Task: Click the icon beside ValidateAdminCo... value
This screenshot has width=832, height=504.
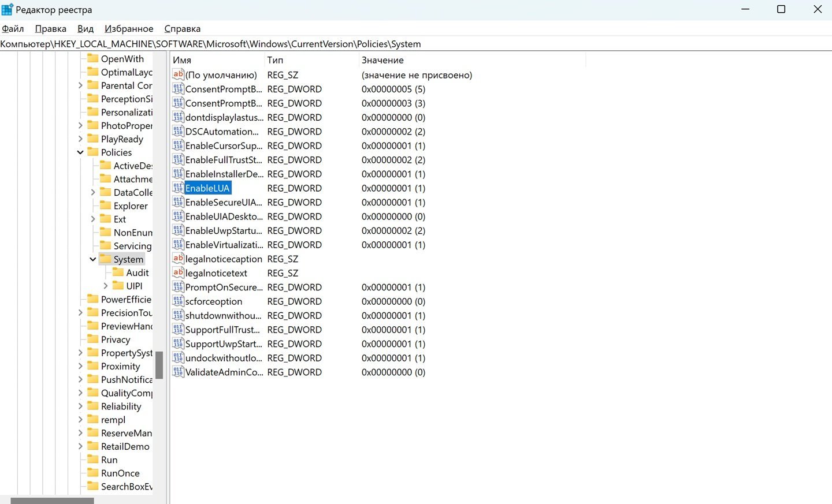Action: click(x=178, y=372)
